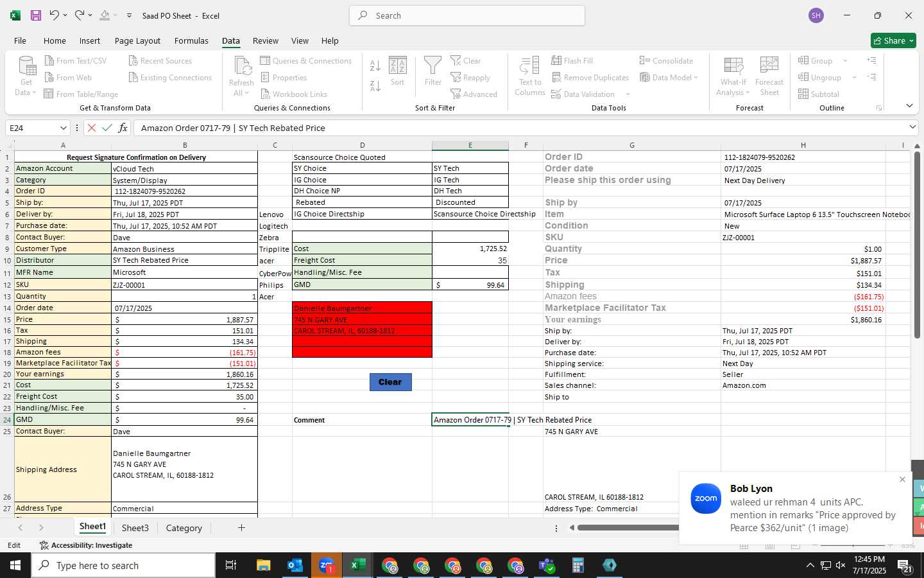Click the formula bar text
Screen dimensions: 924x578
233,128
